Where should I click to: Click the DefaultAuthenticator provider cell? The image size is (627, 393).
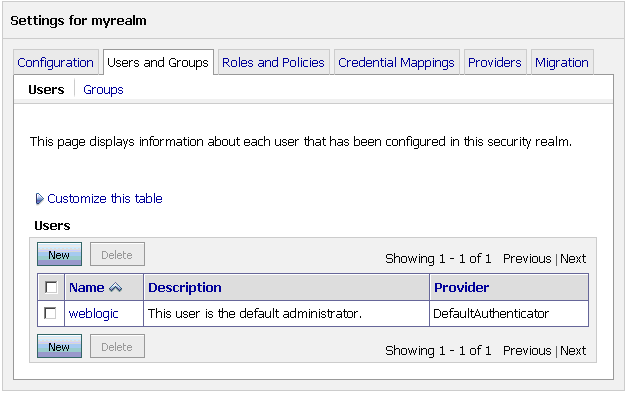[509, 313]
